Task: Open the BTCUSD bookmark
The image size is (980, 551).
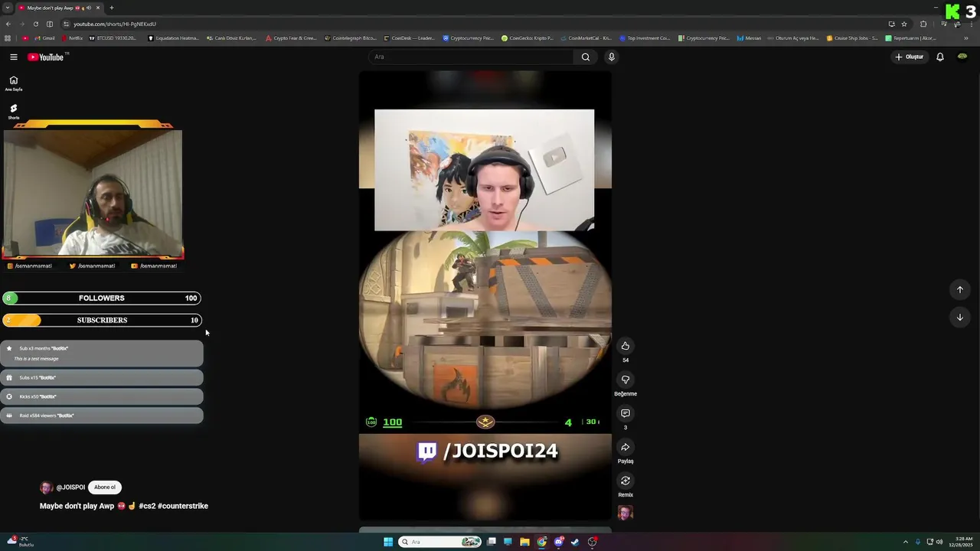Action: point(113,37)
